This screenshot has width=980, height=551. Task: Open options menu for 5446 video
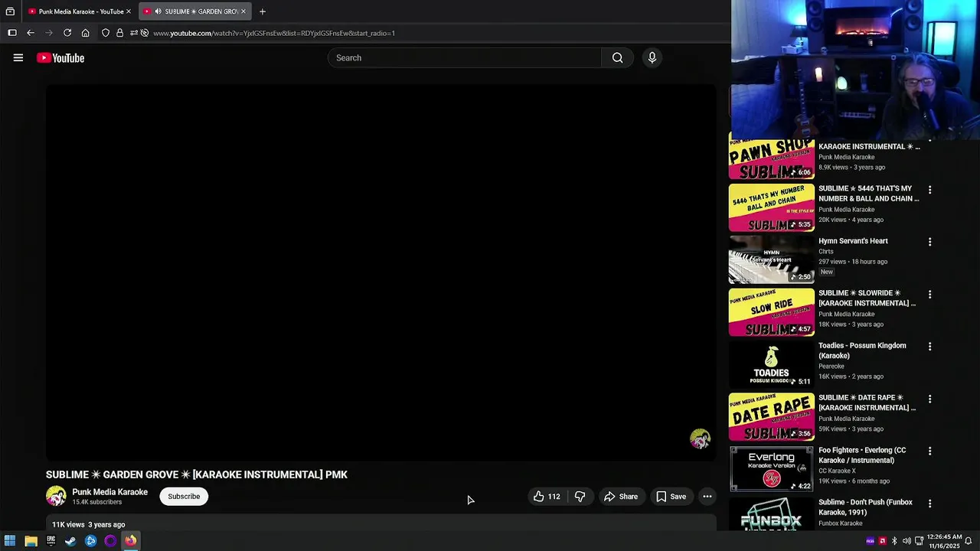[x=930, y=190]
